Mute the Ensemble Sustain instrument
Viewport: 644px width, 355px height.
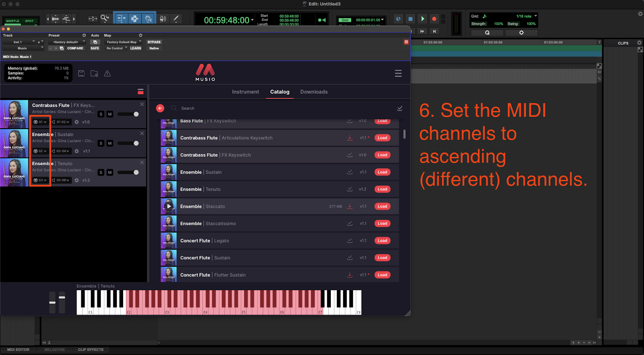(x=109, y=143)
